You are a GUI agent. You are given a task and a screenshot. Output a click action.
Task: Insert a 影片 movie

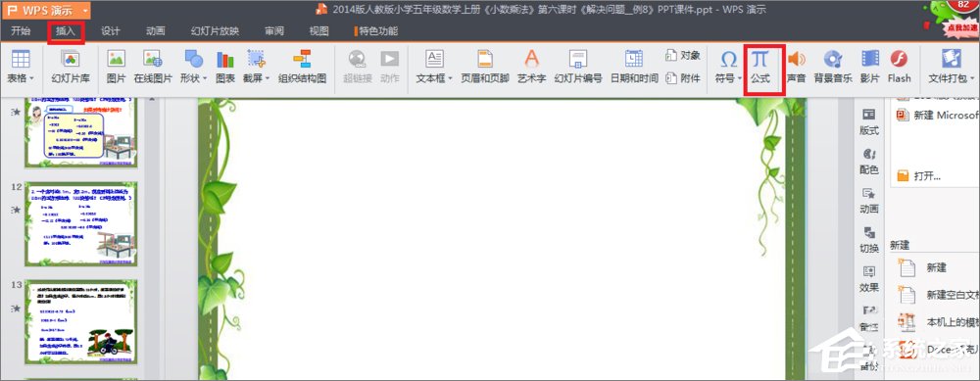(x=870, y=67)
